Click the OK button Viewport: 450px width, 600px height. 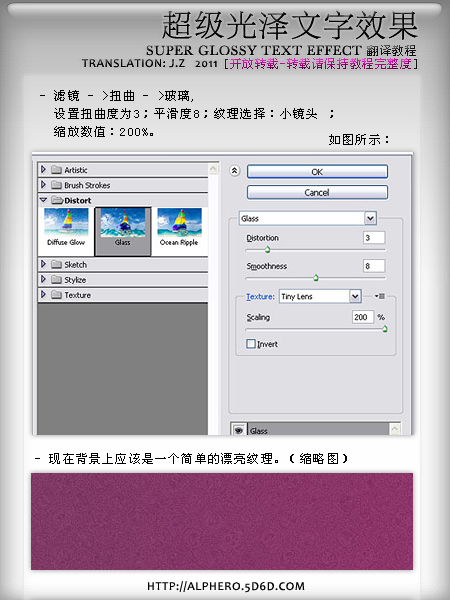click(317, 172)
